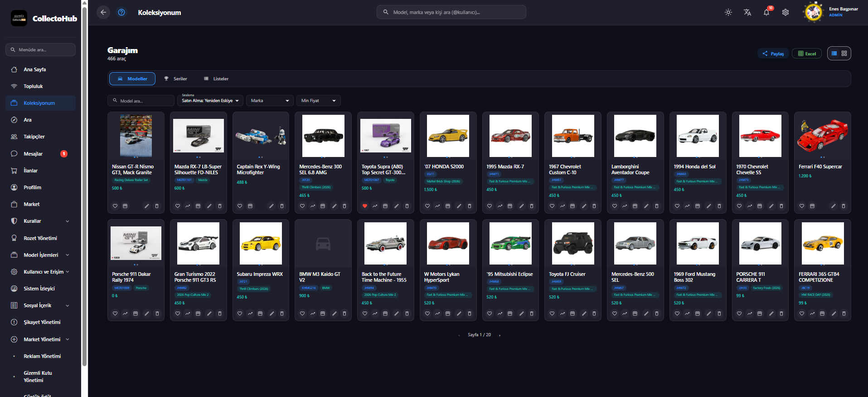Expand Kullanıcı ve Erişim submenu
The image size is (868, 397).
click(40, 272)
